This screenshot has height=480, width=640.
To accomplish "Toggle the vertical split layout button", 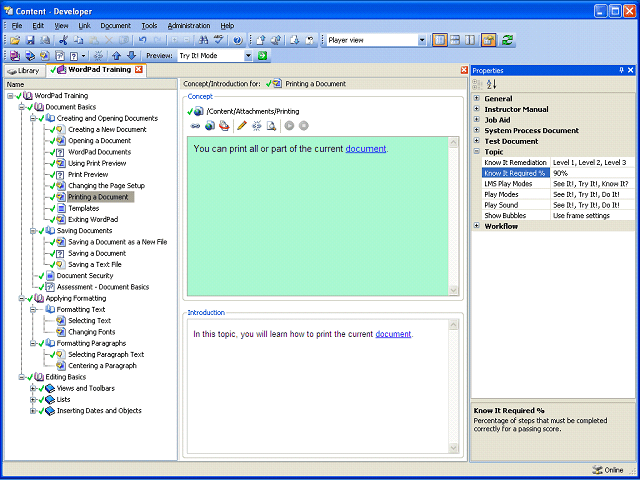I will (x=470, y=40).
